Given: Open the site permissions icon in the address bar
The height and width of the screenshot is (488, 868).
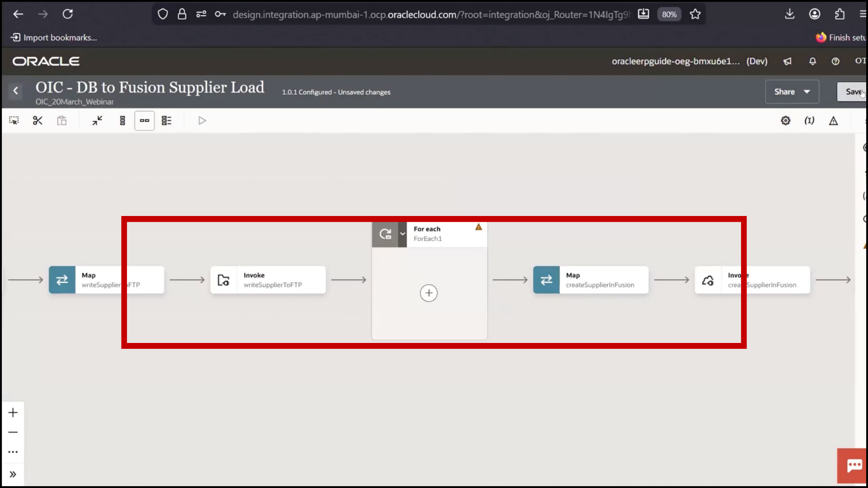Looking at the screenshot, I should click(201, 14).
